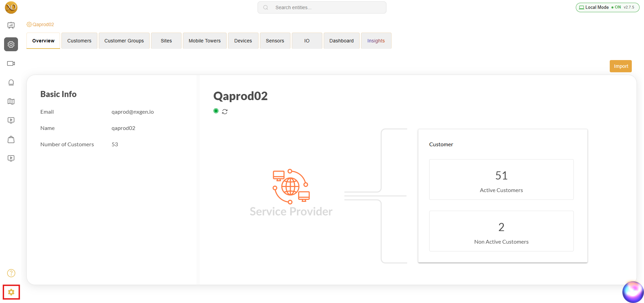Open the alarm bell sidebar icon

tap(11, 82)
